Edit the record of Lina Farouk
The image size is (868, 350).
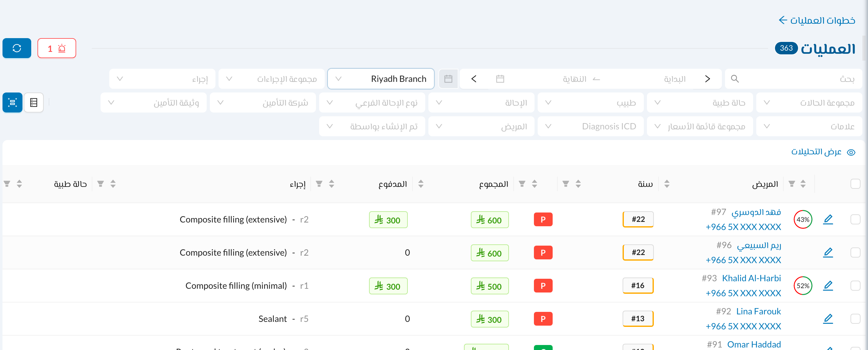click(828, 319)
